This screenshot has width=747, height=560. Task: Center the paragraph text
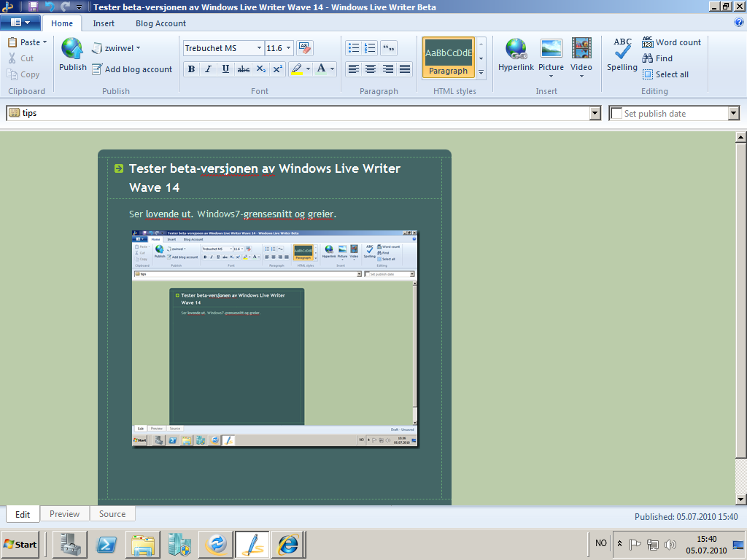(x=370, y=69)
